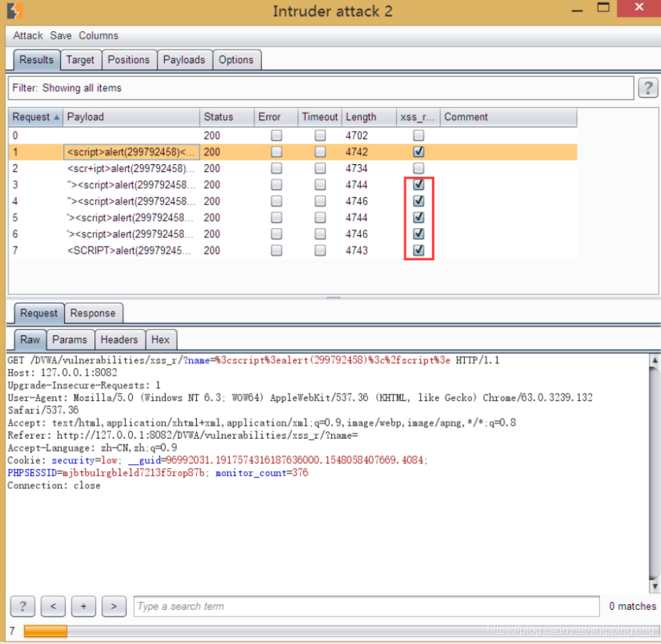Toggle Timeout checkbox for request 2
The width and height of the screenshot is (661, 644).
(x=320, y=168)
